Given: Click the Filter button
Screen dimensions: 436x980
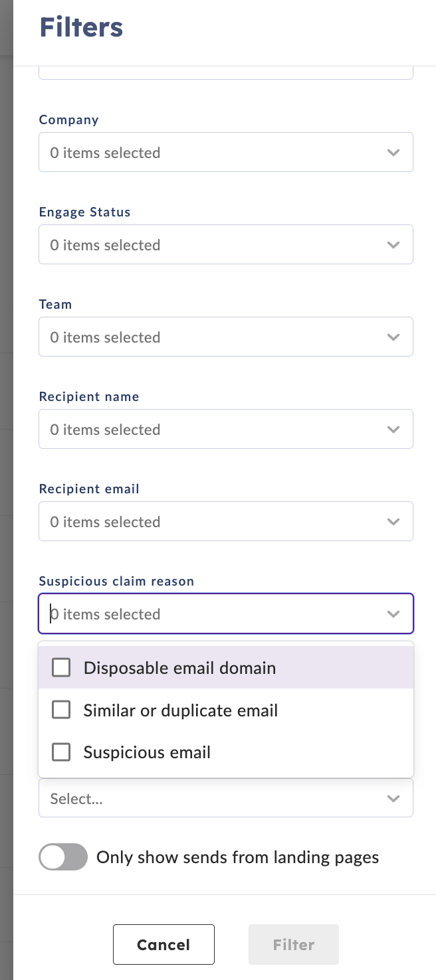Looking at the screenshot, I should tap(293, 944).
